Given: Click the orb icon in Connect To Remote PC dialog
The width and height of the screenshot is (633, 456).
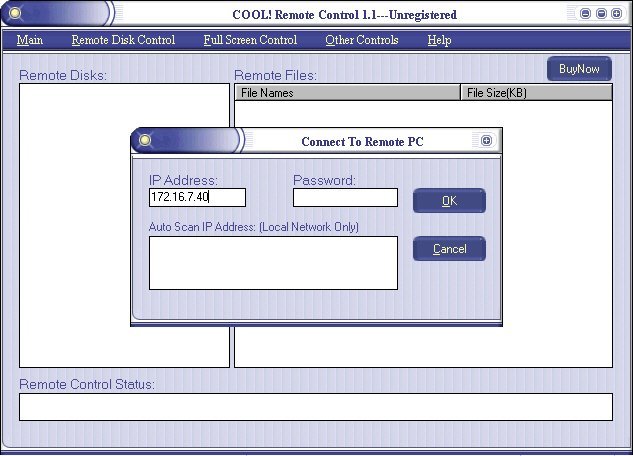Looking at the screenshot, I should tap(145, 140).
